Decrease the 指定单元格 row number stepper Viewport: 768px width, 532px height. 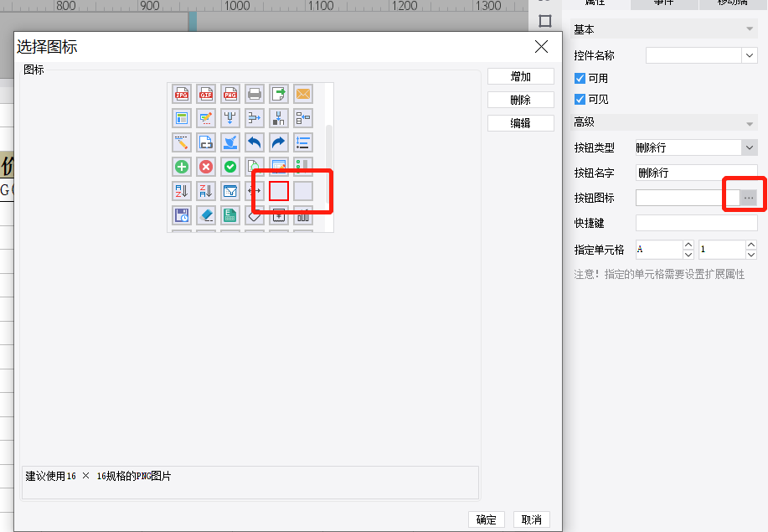[x=751, y=254]
